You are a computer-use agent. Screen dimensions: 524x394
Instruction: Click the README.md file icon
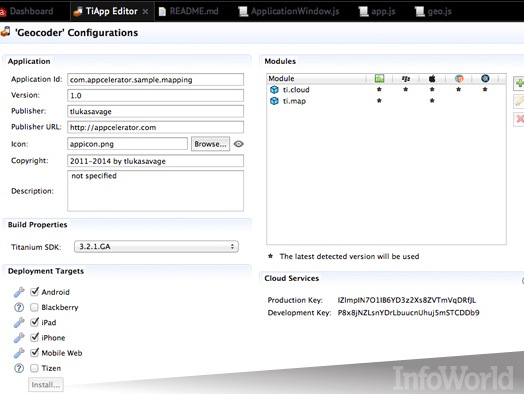(162, 12)
